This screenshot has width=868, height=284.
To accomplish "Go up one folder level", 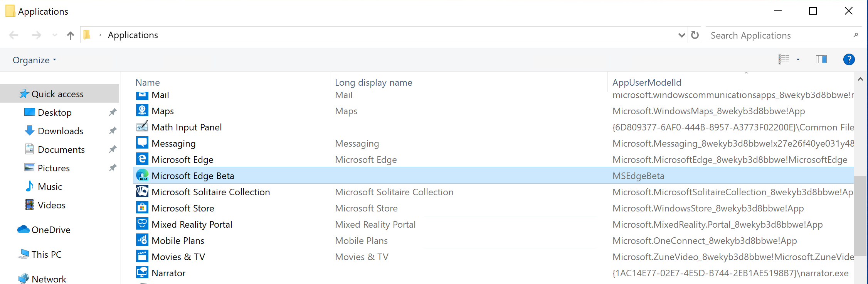I will point(70,35).
